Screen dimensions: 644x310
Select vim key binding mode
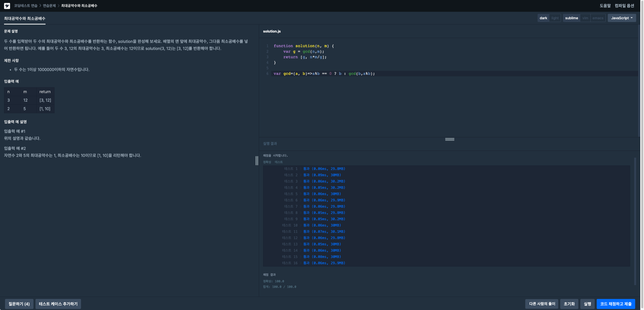585,18
